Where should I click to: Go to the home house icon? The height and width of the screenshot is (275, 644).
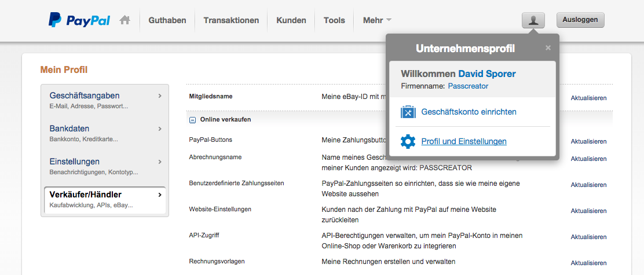click(x=125, y=20)
